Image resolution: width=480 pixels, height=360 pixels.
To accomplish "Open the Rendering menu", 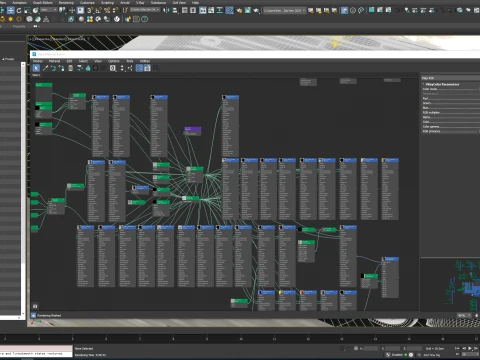I will tap(66, 3).
